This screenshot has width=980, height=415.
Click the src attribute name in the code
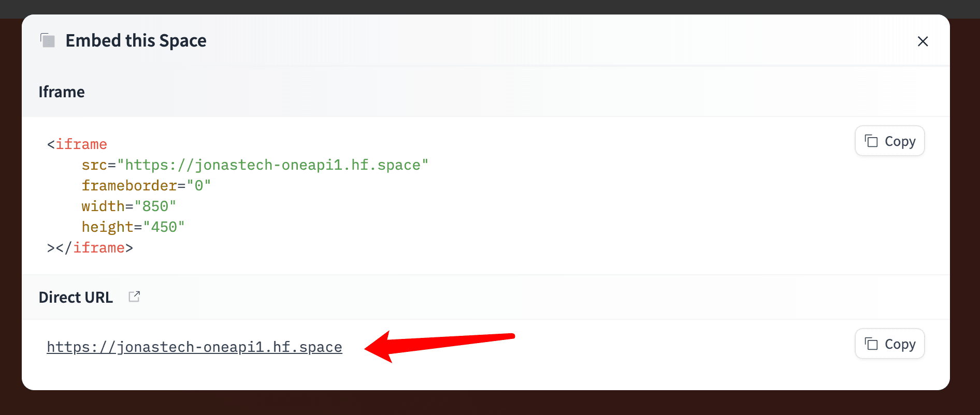click(x=94, y=165)
